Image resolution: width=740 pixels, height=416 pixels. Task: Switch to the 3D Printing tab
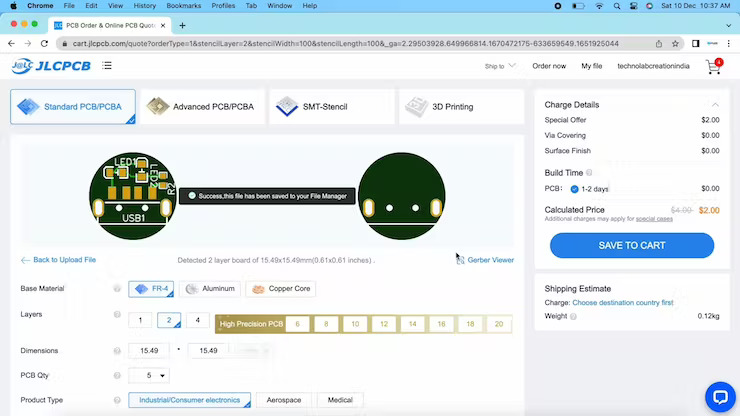pyautogui.click(x=462, y=107)
